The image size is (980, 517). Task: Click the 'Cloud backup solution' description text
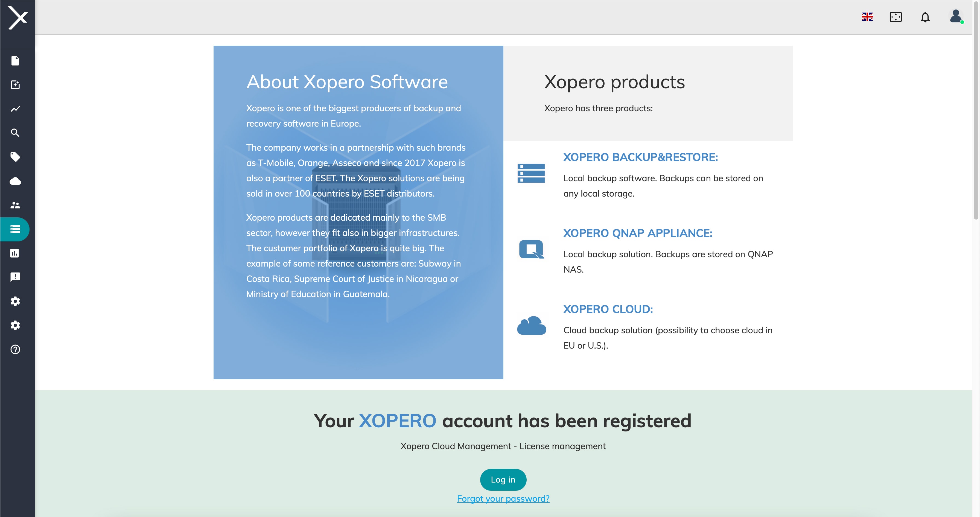coord(668,338)
